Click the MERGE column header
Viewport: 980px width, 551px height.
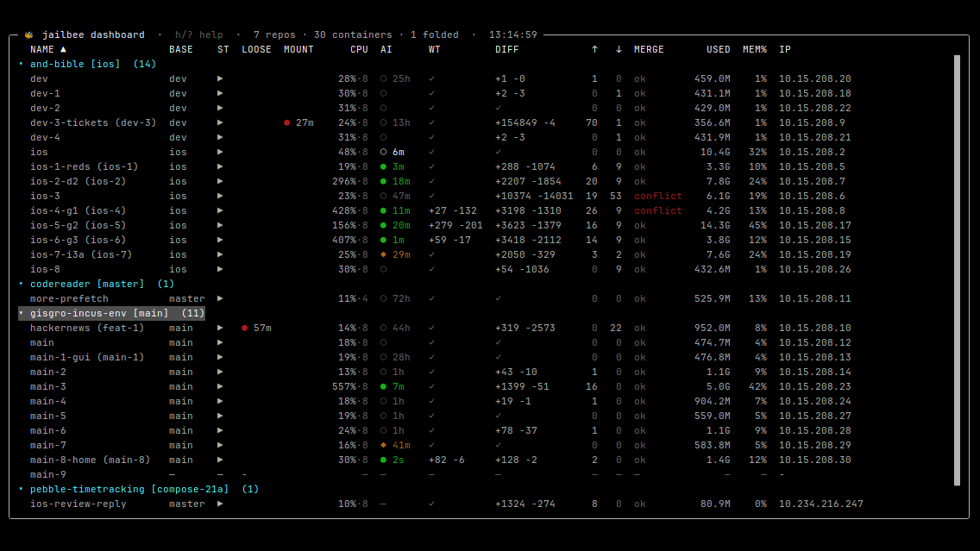[x=649, y=49]
